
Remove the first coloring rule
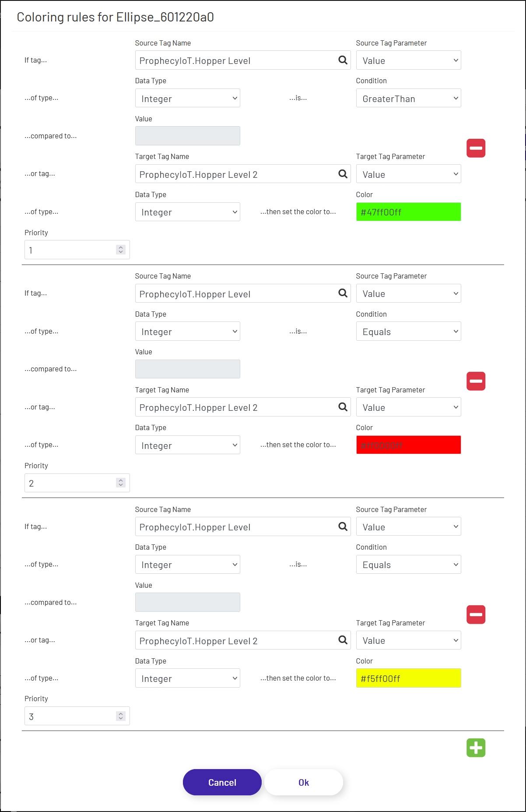click(x=476, y=148)
